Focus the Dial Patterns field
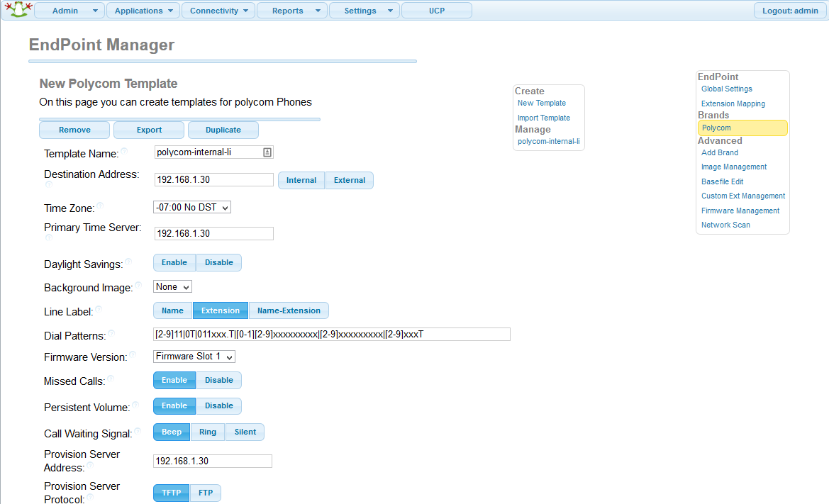The height and width of the screenshot is (504, 829). [331, 335]
